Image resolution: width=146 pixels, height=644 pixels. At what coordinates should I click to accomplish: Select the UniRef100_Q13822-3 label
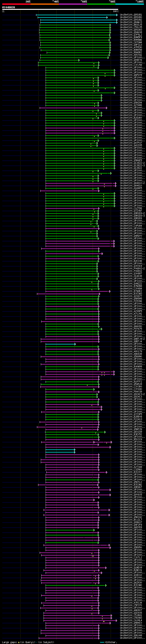point(132,165)
